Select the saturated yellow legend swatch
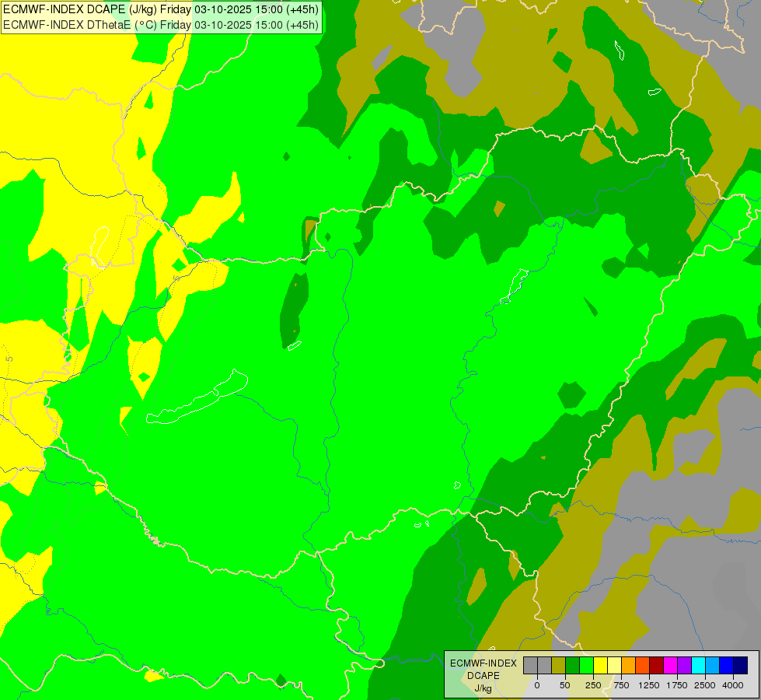 pos(600,666)
